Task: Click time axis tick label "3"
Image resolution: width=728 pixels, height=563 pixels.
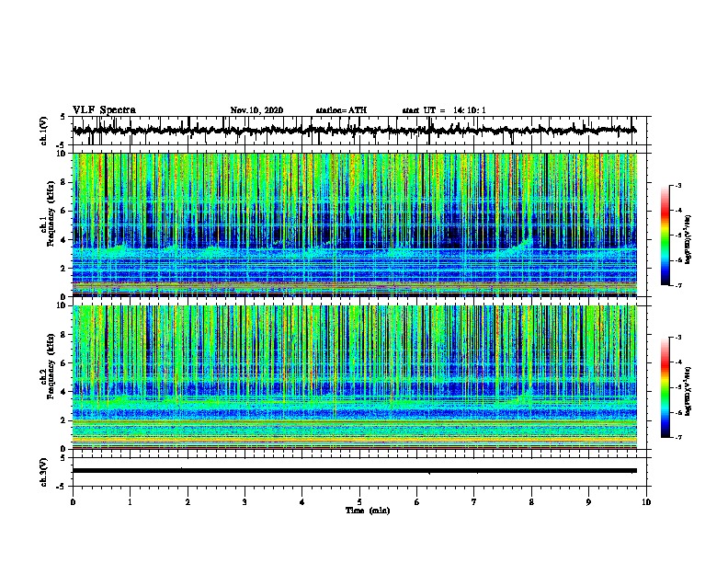Action: tap(245, 502)
